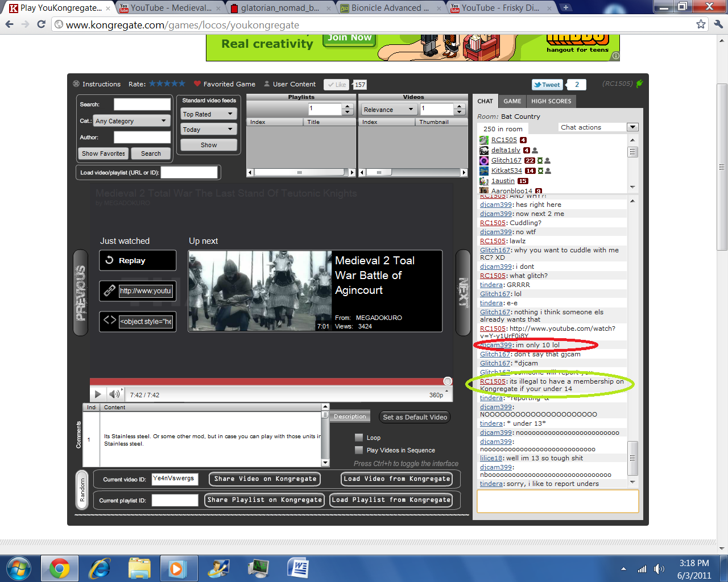Click Set as Default Video
Viewport: 728px width, 582px height.
[x=415, y=417]
